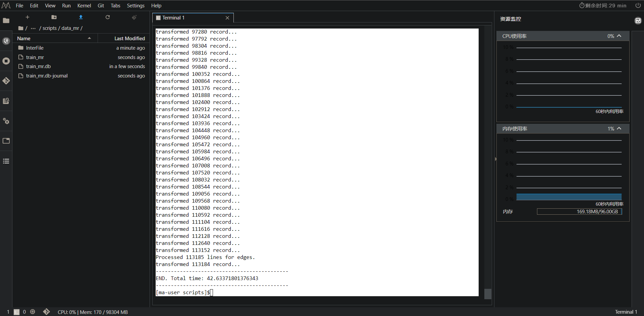Select the train_mr.db file
This screenshot has height=316, width=644.
coord(81,66)
